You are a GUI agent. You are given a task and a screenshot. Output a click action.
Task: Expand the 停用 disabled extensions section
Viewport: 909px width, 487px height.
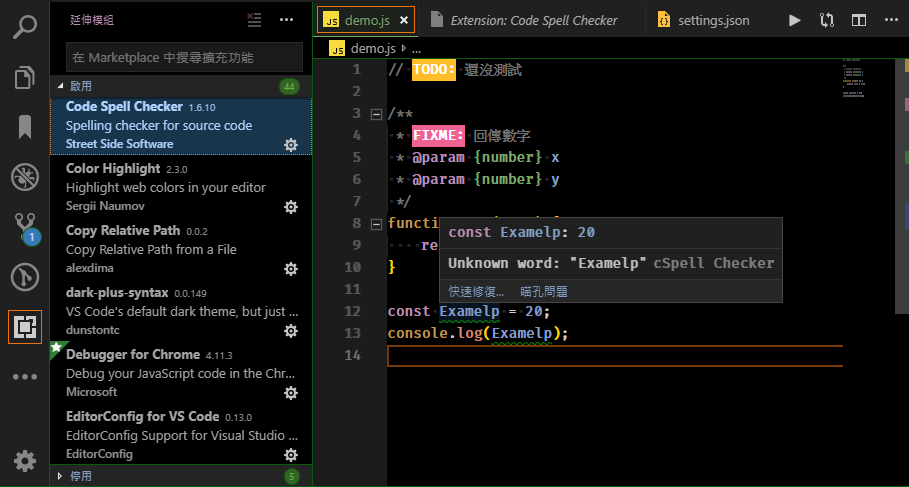click(181, 477)
